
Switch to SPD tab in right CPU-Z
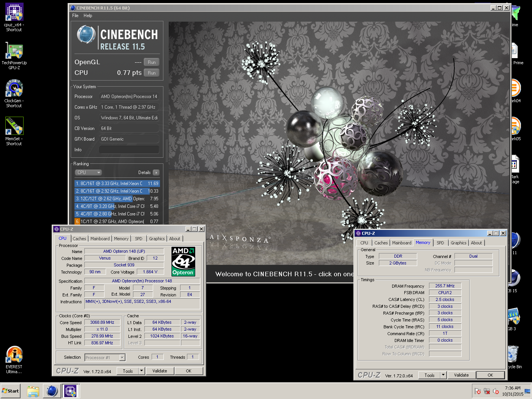(x=440, y=243)
